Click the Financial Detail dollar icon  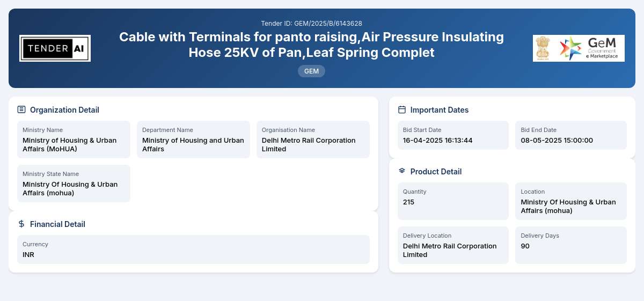pyautogui.click(x=21, y=224)
